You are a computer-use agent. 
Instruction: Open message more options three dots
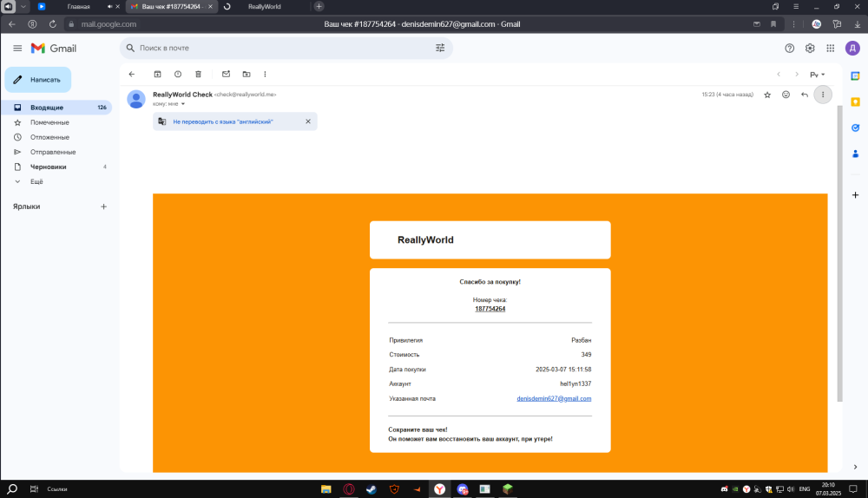click(823, 95)
